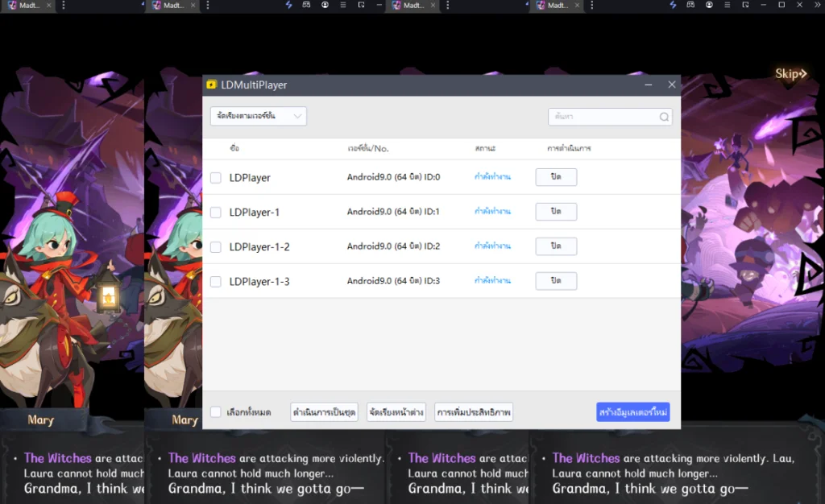
Task: Click mini-mode icon in second emulator window
Action: click(x=361, y=5)
